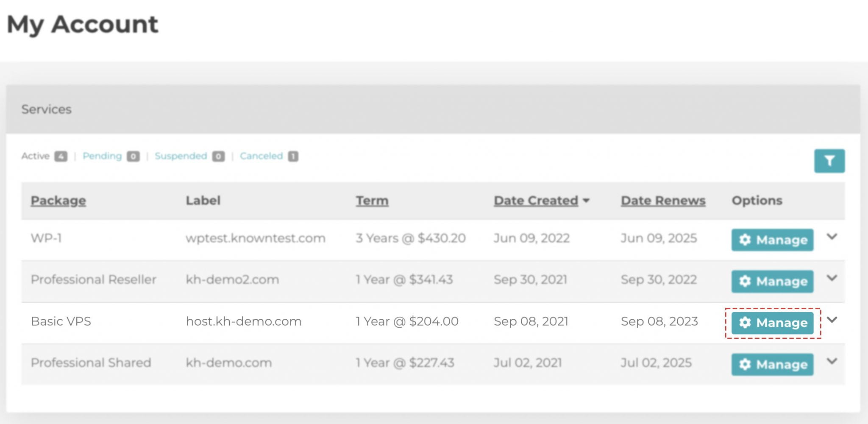Switch to the Pending services tab
Viewport: 868px width, 424px height.
(x=102, y=156)
